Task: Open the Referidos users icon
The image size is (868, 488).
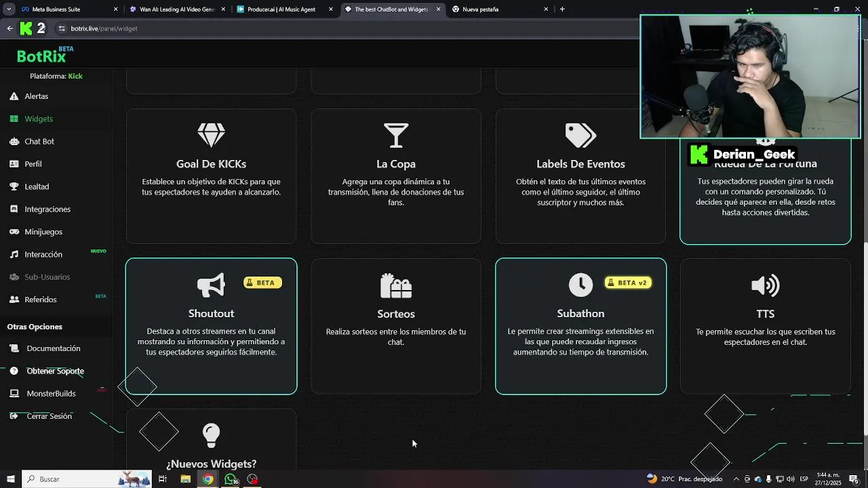Action: [x=14, y=300]
